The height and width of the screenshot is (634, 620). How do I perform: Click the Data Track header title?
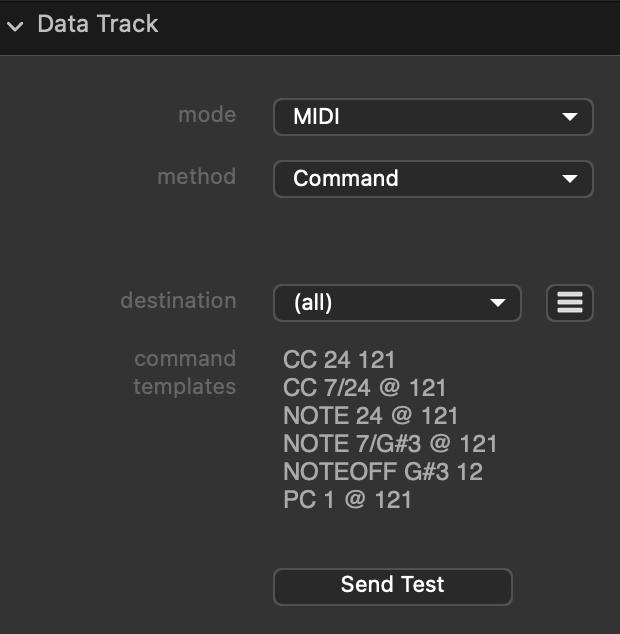97,24
